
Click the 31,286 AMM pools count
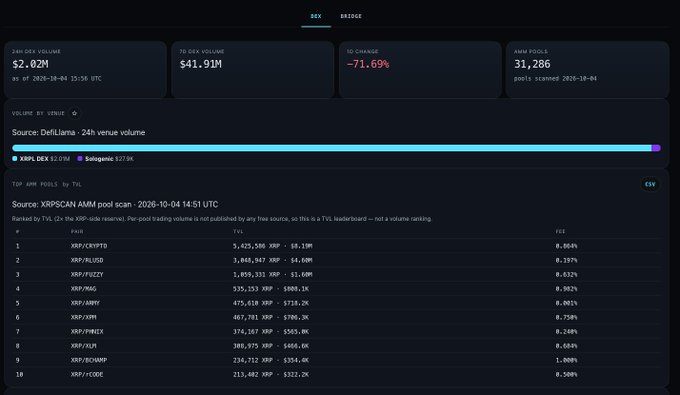(x=532, y=64)
